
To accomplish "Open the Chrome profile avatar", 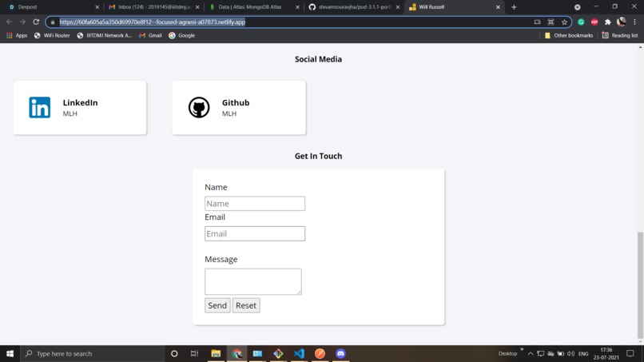I will (622, 22).
